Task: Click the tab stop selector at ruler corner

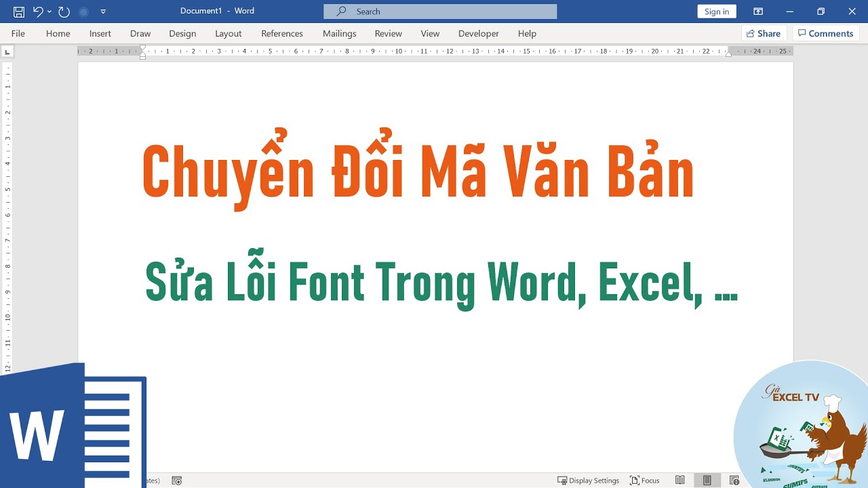Action: point(7,52)
